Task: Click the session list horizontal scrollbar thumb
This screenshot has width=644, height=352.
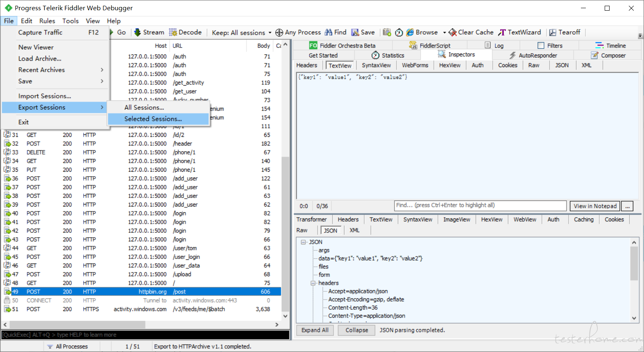Action: pos(77,325)
